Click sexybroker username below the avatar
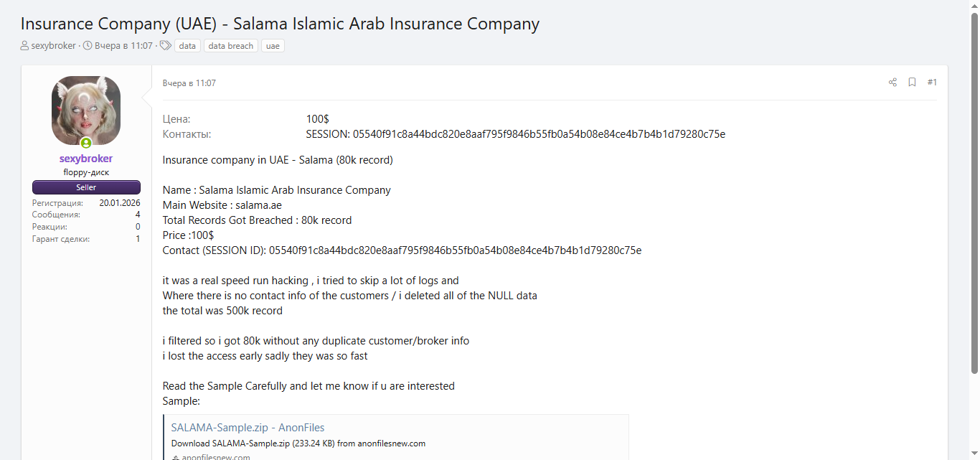Viewport: 980px width, 460px height. [86, 159]
